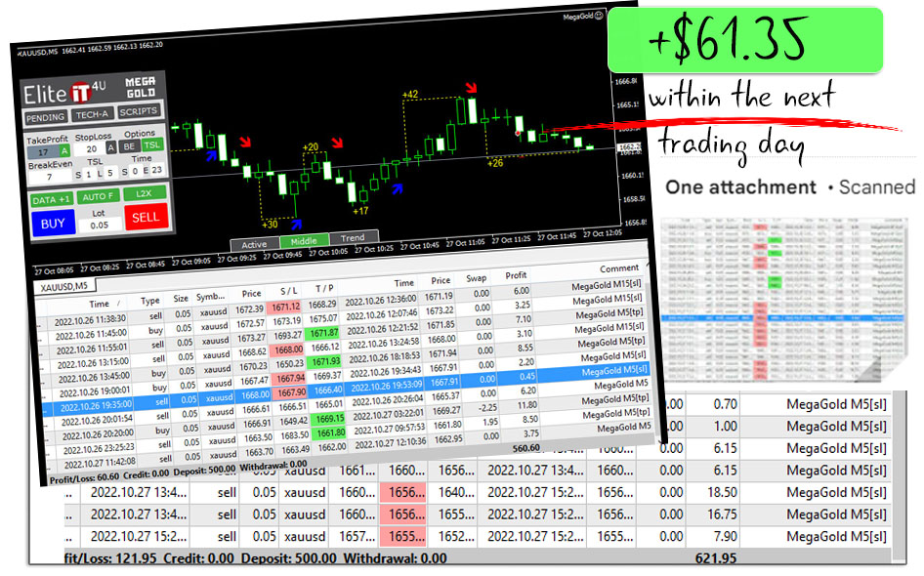Sort by the S / L column header
924x576 pixels.
289,290
